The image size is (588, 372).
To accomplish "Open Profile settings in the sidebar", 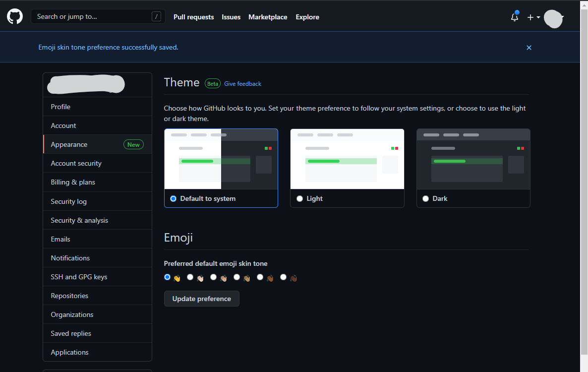I will tap(98, 107).
